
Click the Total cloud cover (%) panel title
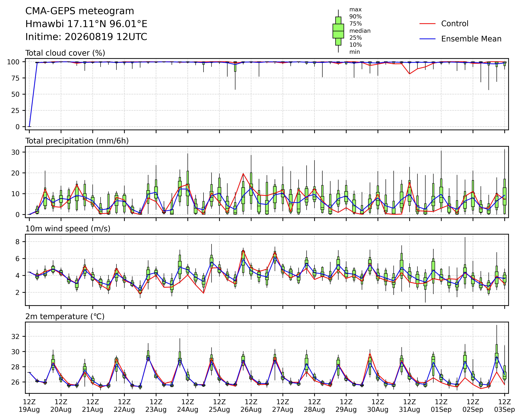[x=65, y=53]
